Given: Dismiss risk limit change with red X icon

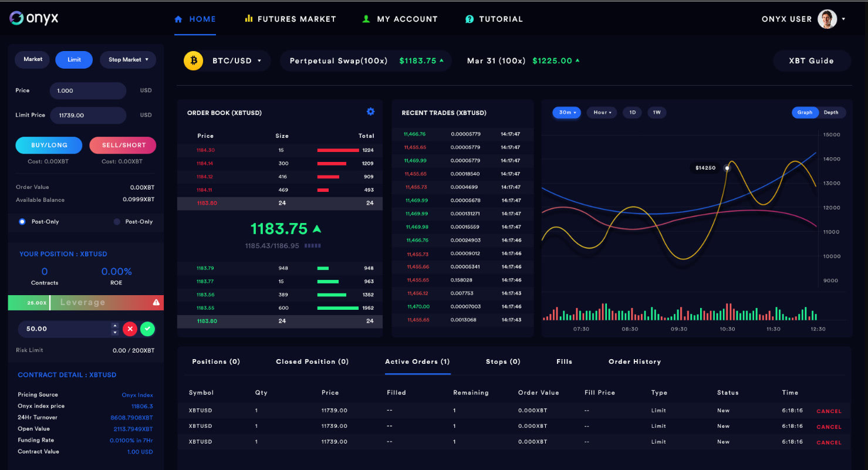Looking at the screenshot, I should point(130,329).
